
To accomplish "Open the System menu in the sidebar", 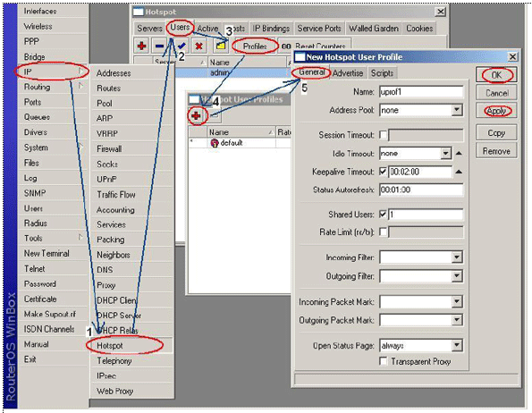I will coord(52,147).
